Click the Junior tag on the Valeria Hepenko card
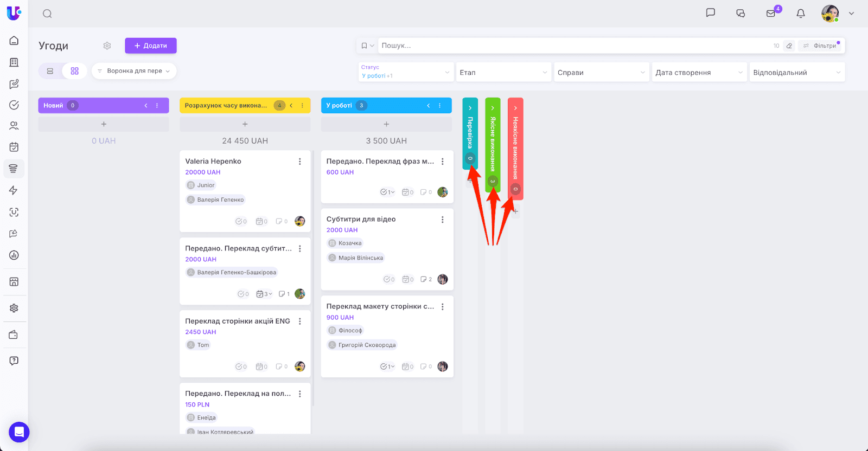Image resolution: width=868 pixels, height=451 pixels. (201, 185)
